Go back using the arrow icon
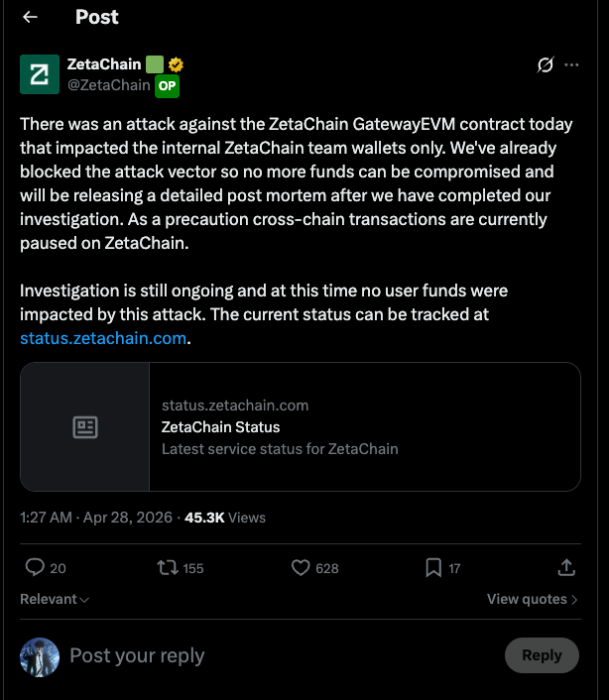The width and height of the screenshot is (609, 700). click(x=30, y=17)
